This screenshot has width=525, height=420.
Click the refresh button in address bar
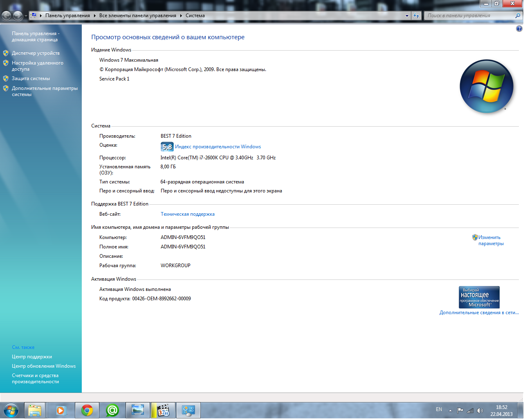[416, 16]
